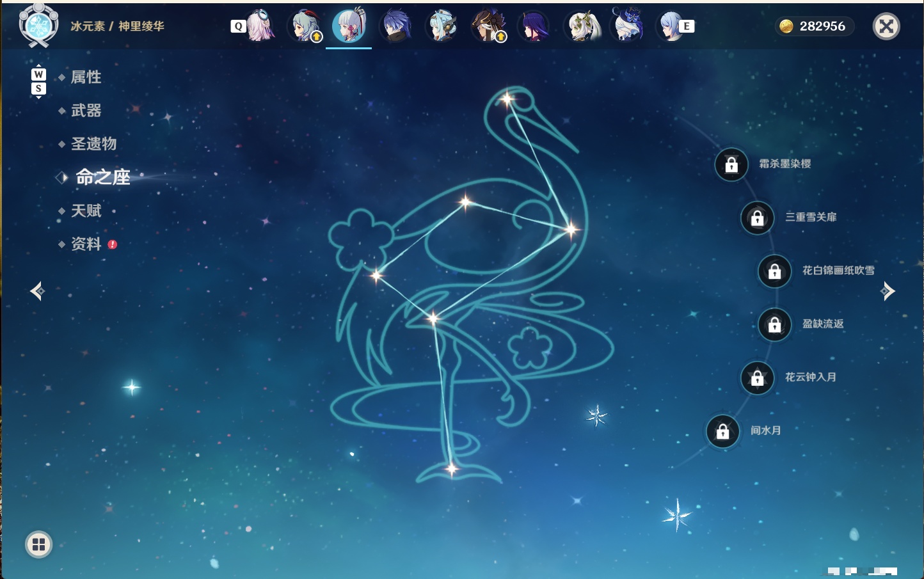This screenshot has width=924, height=579.
Task: Click the constellation name 间水月
Action: point(765,430)
